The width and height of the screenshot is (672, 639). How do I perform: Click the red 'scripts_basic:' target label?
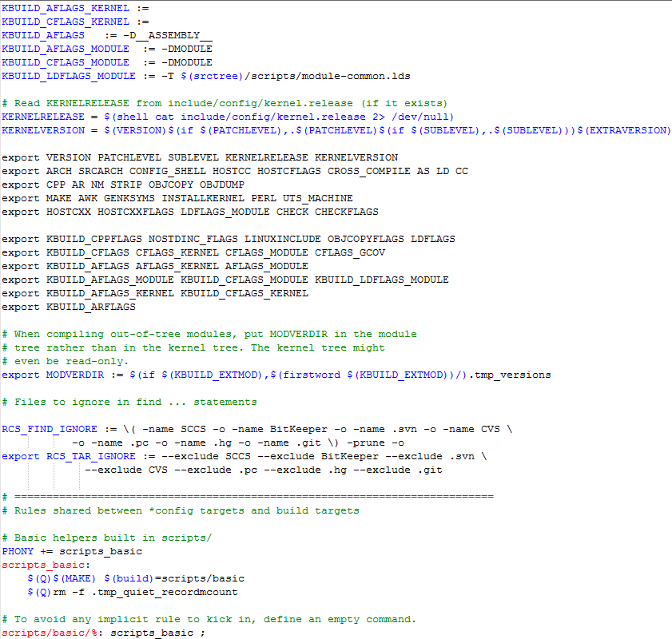coord(46,566)
